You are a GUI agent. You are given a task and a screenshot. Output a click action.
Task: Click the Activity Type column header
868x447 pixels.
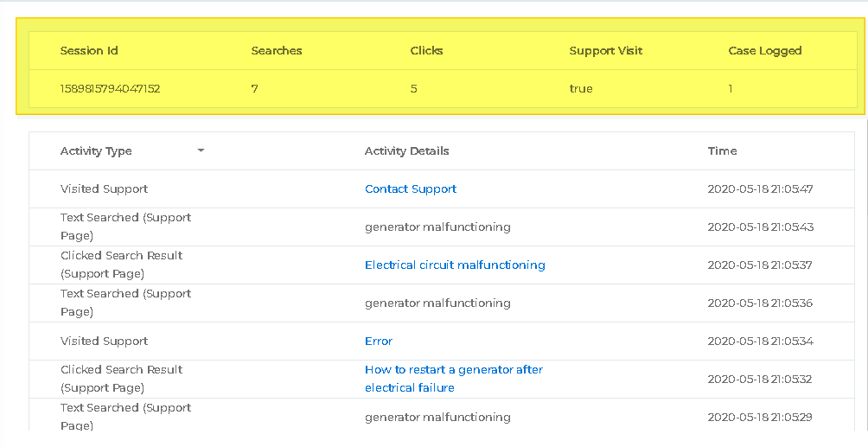pyautogui.click(x=96, y=150)
